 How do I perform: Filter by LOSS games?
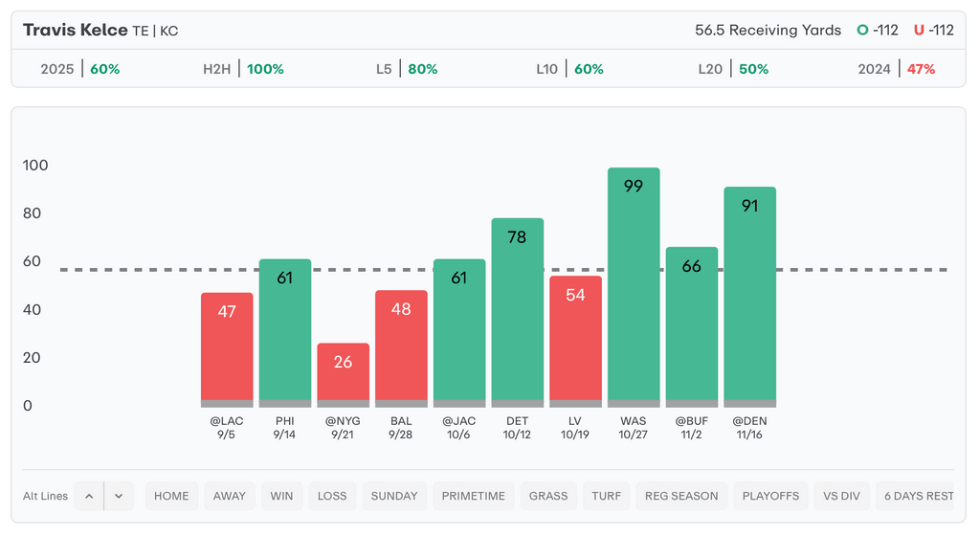332,496
